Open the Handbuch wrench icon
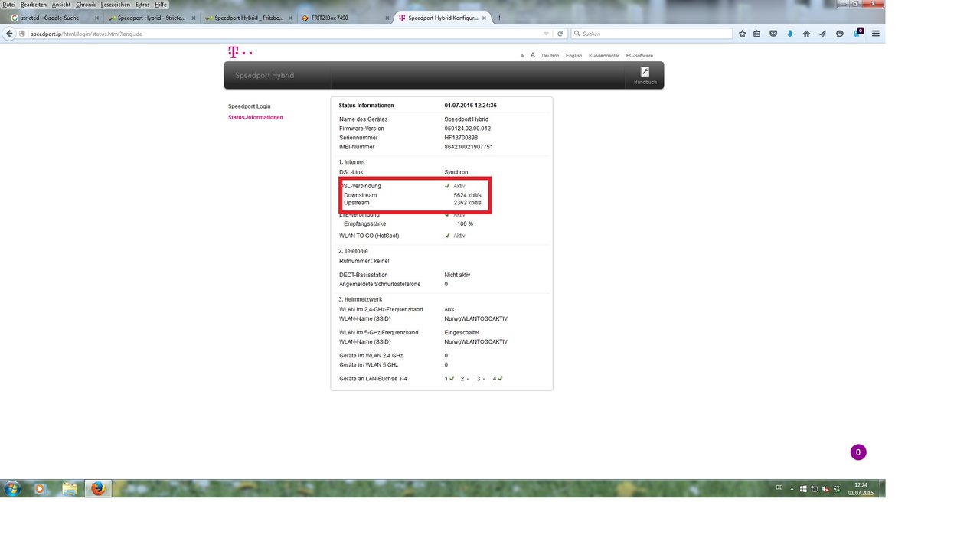The image size is (980, 551). (x=645, y=71)
